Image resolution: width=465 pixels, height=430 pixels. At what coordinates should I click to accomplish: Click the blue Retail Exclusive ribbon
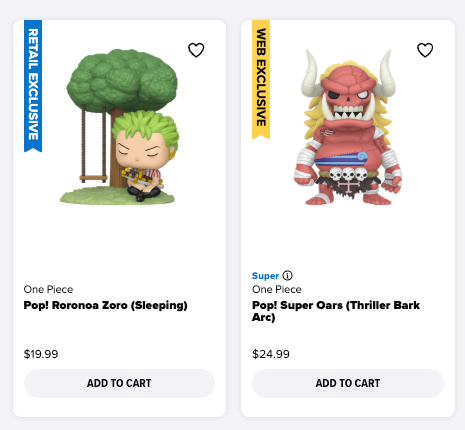tap(33, 86)
